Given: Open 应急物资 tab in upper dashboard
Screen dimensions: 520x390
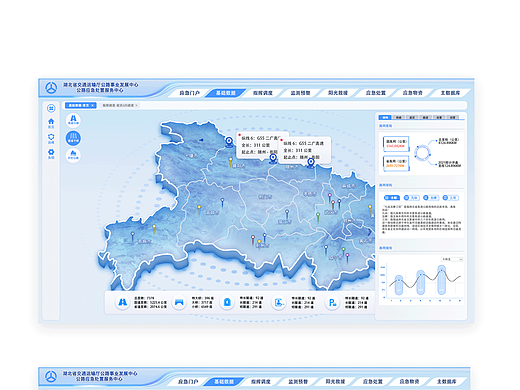Looking at the screenshot, I should point(413,93).
